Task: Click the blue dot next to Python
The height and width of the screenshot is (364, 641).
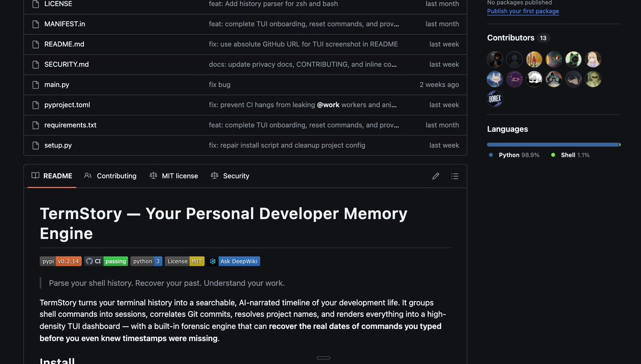Action: point(491,155)
